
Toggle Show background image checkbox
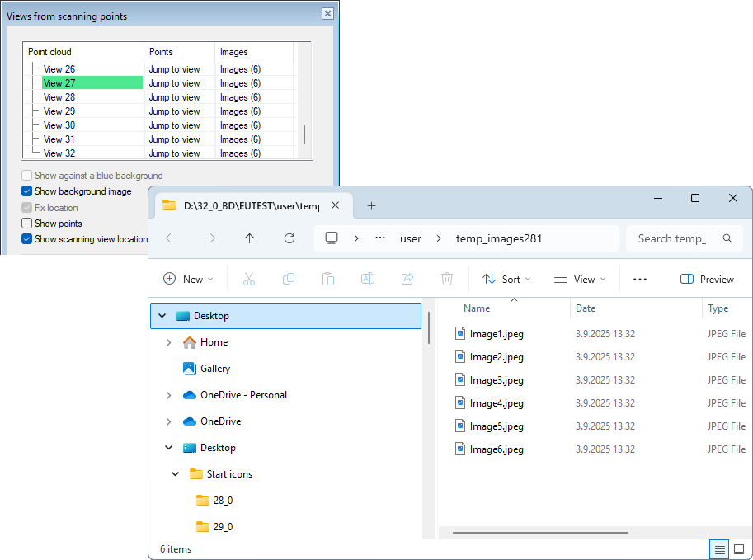click(x=27, y=191)
